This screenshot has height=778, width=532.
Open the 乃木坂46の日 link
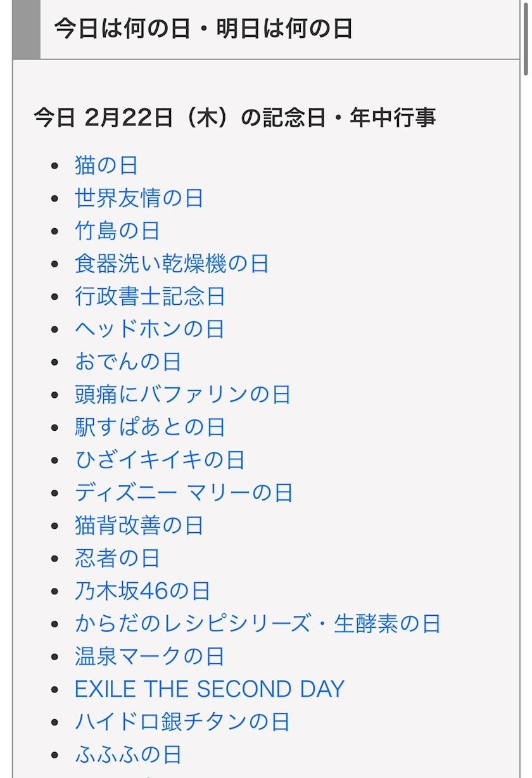tap(142, 591)
